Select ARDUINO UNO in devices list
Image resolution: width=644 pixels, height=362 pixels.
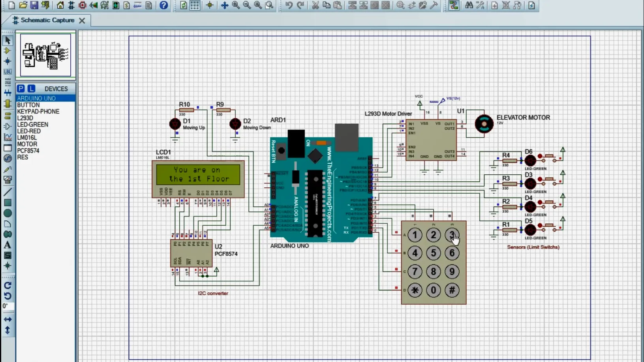click(45, 98)
